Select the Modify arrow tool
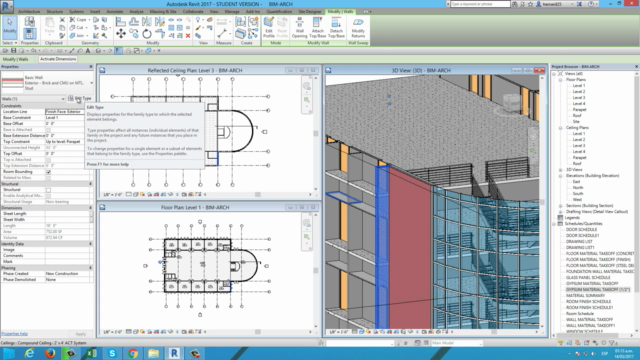The image size is (640, 360). pos(9,27)
